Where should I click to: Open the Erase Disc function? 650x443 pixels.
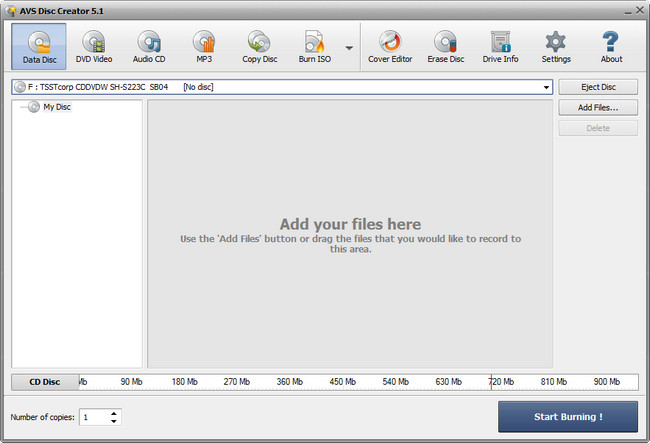pos(445,47)
